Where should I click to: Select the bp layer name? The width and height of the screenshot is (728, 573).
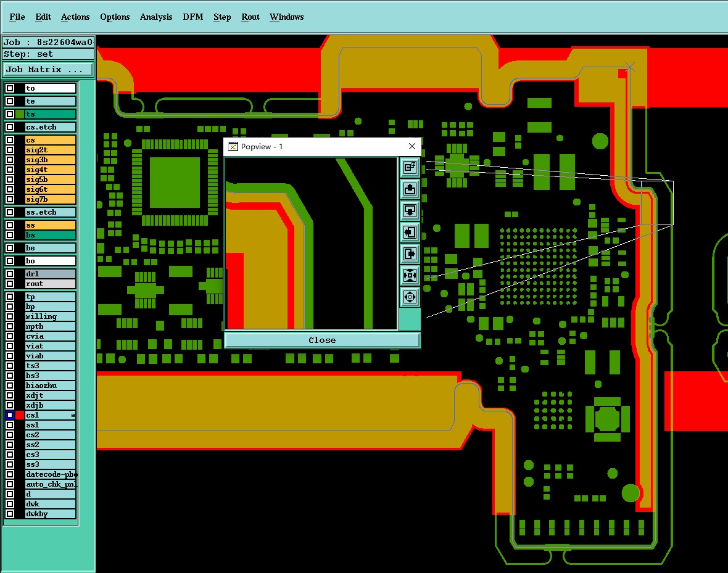[x=50, y=307]
